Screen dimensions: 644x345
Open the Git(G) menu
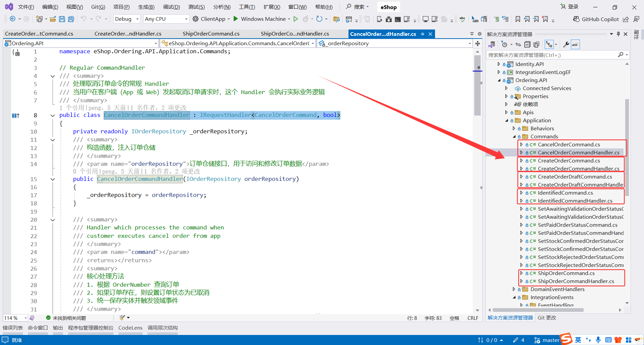pyautogui.click(x=98, y=7)
